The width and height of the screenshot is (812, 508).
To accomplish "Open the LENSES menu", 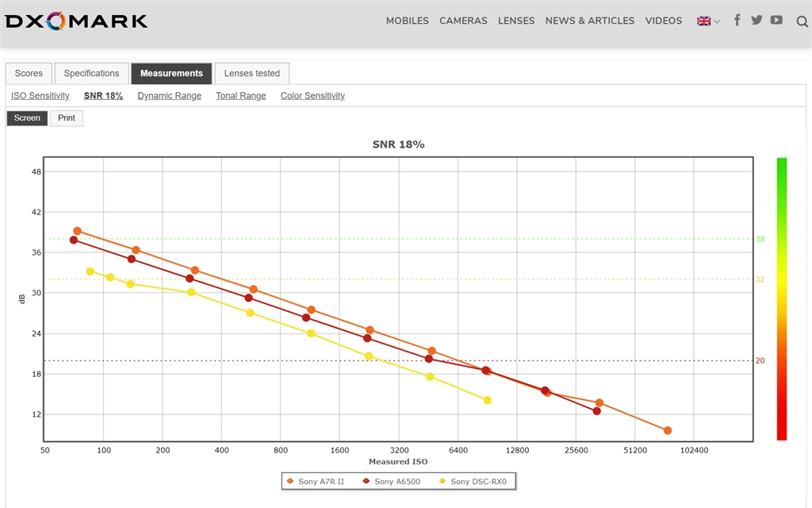I will [x=515, y=21].
